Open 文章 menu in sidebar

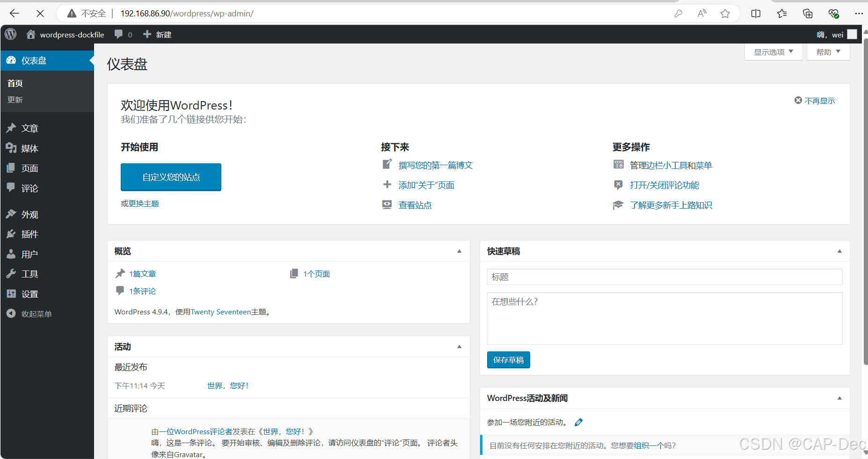tap(47, 128)
